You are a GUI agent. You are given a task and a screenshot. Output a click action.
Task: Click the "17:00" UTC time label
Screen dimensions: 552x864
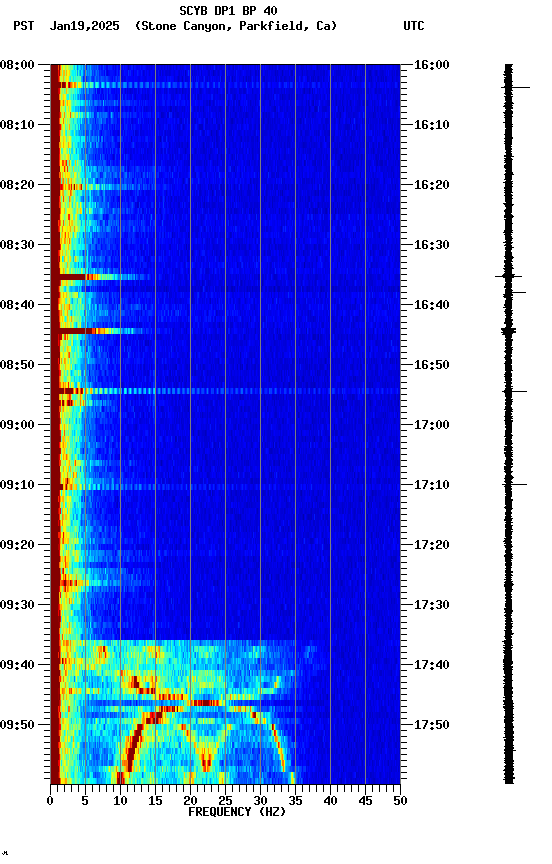point(431,425)
